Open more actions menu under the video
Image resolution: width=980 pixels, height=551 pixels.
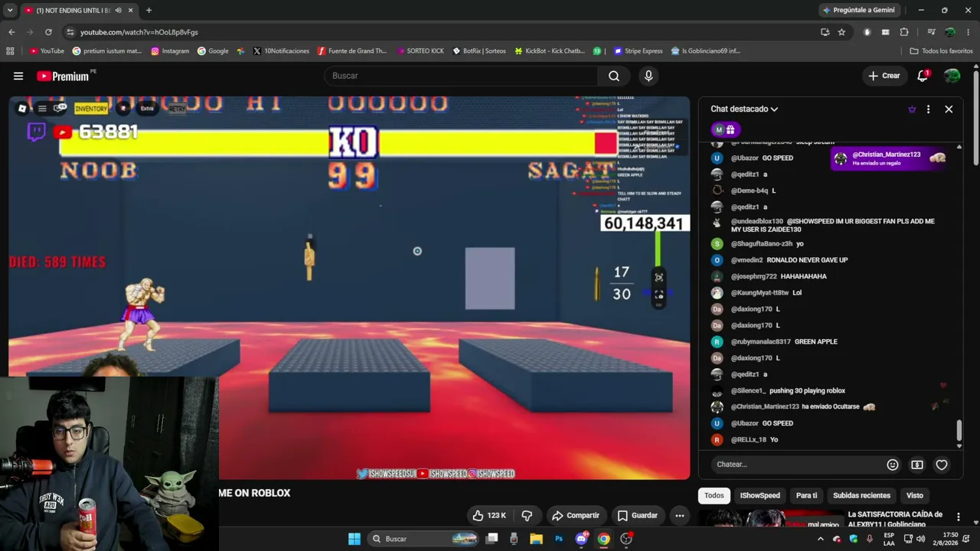click(679, 516)
